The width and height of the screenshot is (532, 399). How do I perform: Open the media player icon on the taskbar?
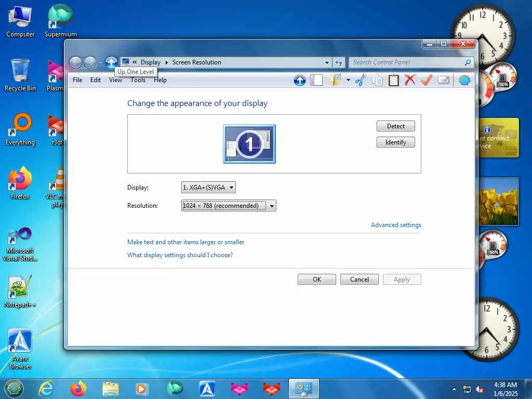pos(142,389)
